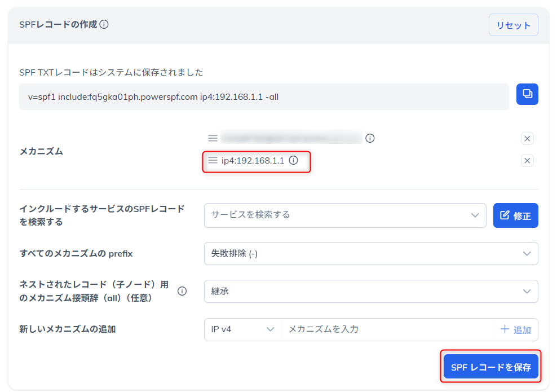Click edit pencil icon on 修正 button
Screen dimensions: 557x392
[x=506, y=215]
